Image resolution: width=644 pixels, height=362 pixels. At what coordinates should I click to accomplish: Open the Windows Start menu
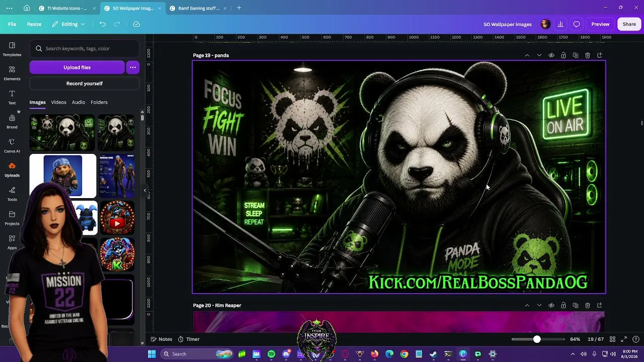(x=151, y=354)
